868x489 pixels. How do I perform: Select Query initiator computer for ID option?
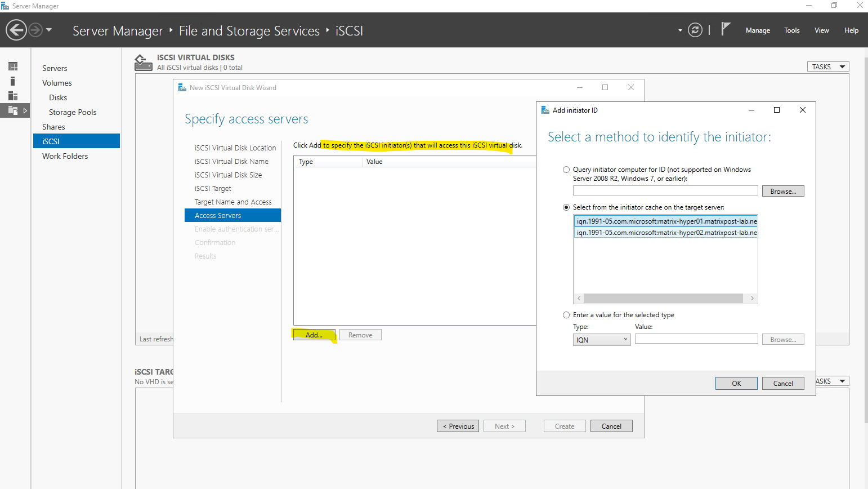(566, 170)
